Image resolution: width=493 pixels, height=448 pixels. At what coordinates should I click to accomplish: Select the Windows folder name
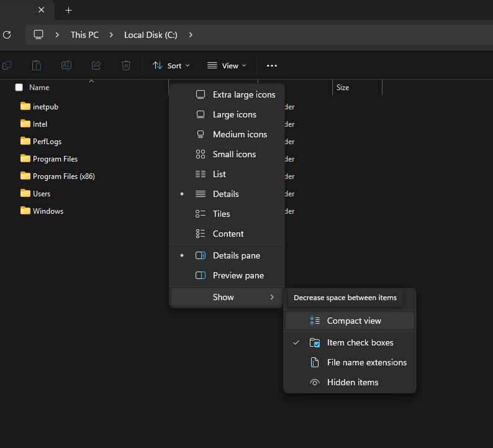pyautogui.click(x=48, y=211)
